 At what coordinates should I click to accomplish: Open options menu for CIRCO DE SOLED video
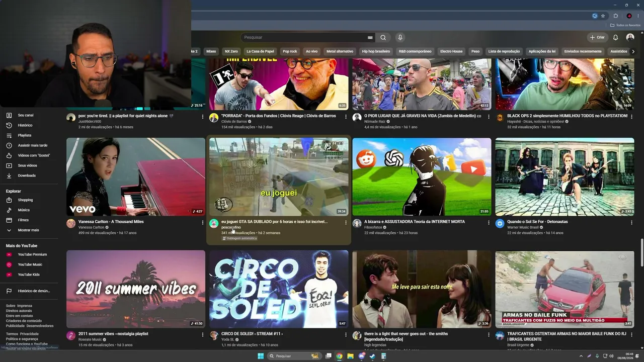pyautogui.click(x=346, y=334)
